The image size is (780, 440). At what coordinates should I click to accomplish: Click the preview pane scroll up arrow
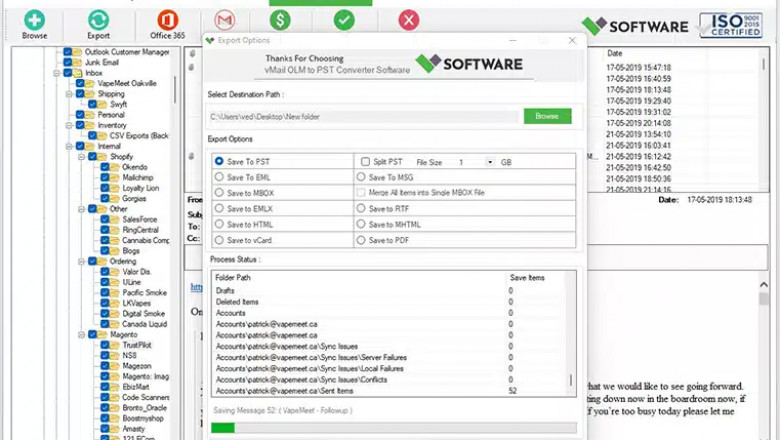point(764,284)
